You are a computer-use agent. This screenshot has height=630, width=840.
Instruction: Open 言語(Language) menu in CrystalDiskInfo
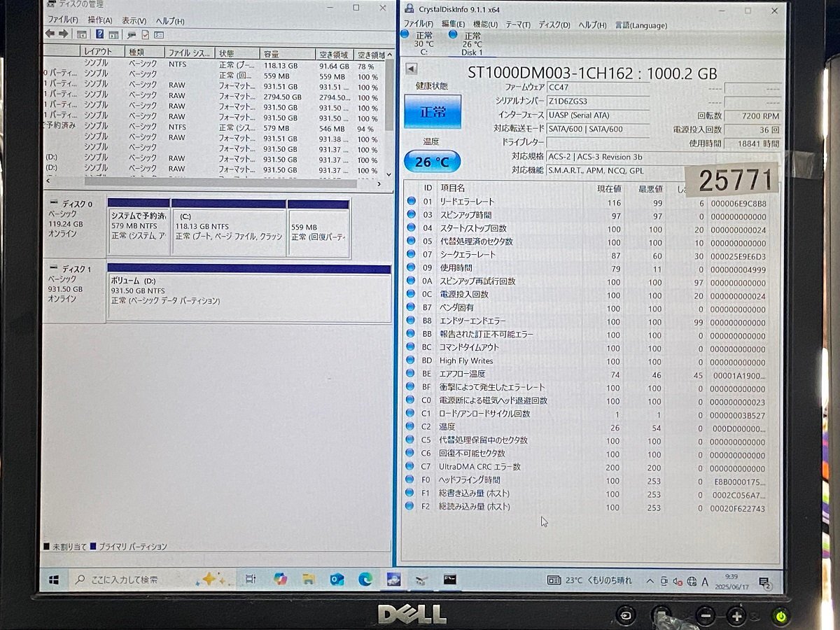coord(641,24)
